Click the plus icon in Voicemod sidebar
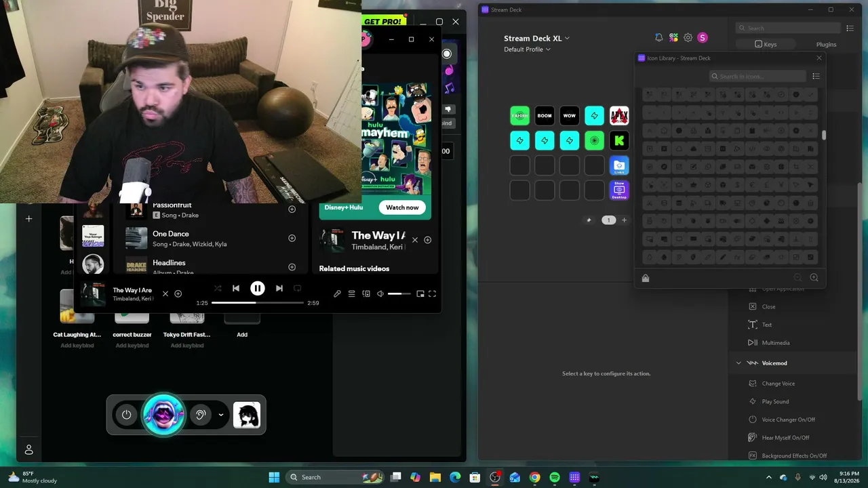This screenshot has height=488, width=868. 29,219
